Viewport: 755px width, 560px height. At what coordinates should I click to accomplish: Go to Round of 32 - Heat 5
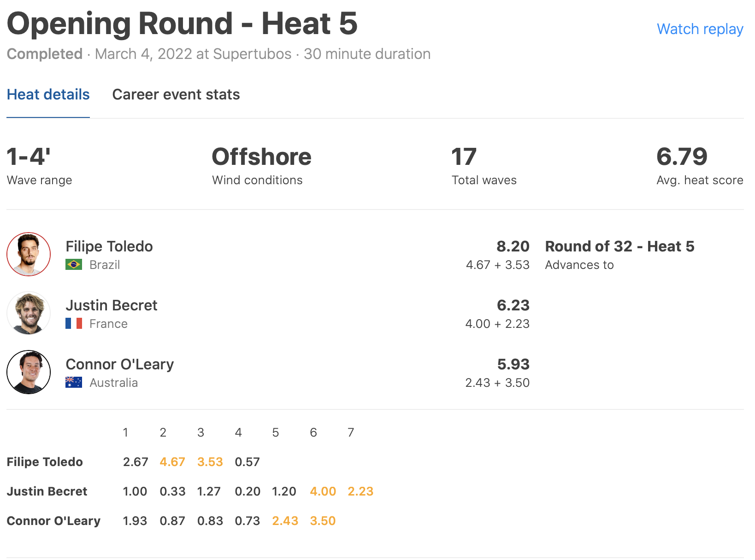pos(619,246)
